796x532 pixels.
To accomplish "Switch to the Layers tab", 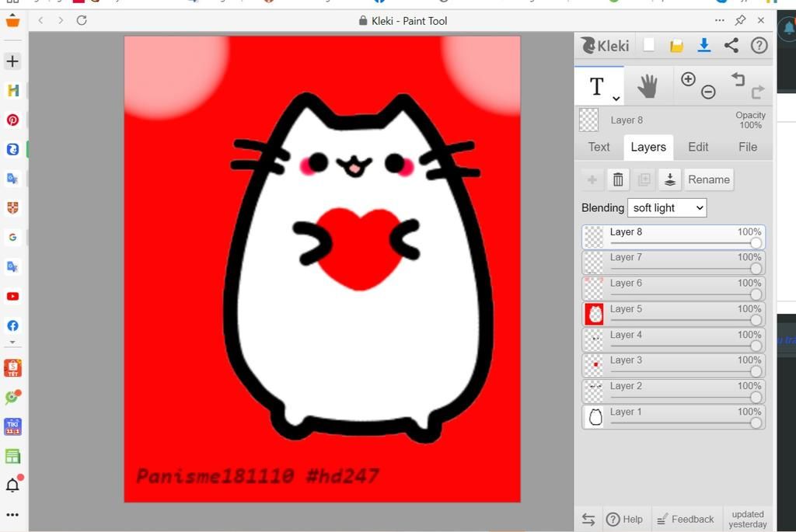I will tap(648, 147).
